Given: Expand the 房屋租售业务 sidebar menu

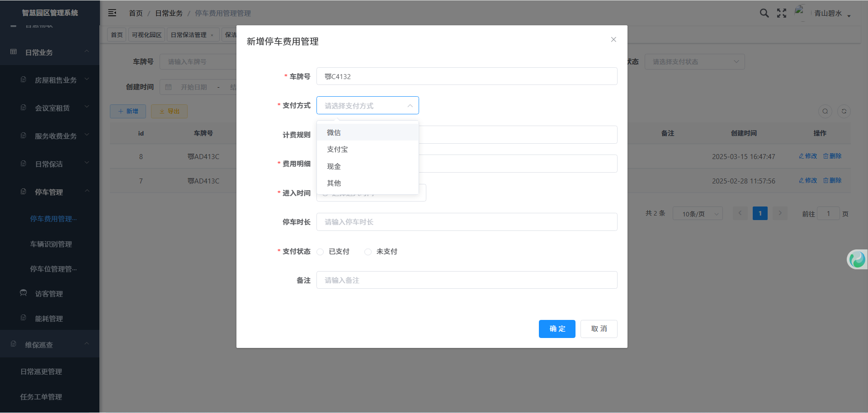Looking at the screenshot, I should [x=56, y=80].
